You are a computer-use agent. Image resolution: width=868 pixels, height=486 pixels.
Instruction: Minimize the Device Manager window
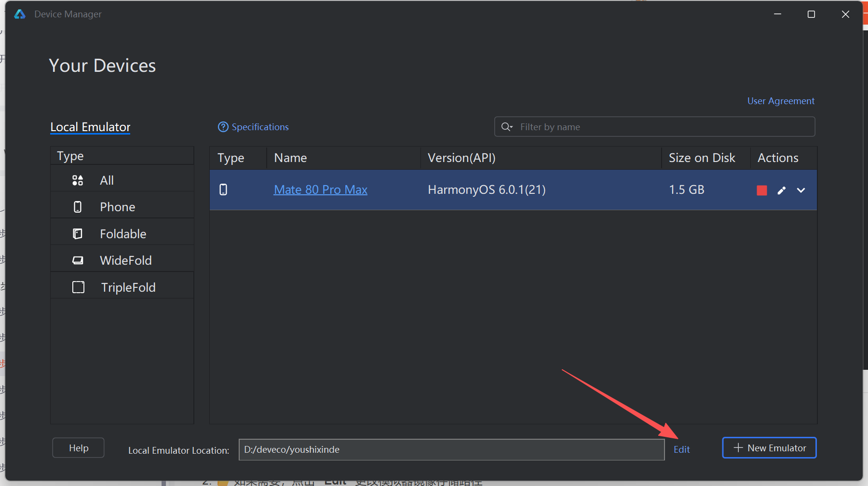777,14
